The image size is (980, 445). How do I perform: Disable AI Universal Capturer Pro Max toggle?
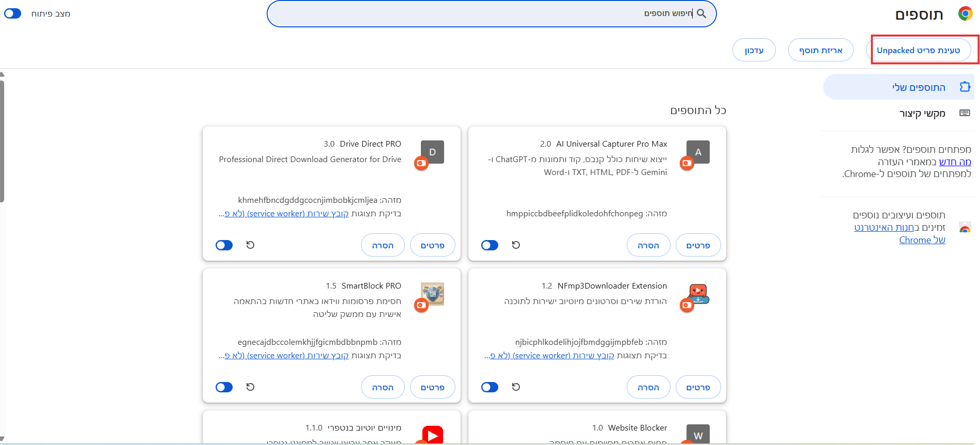489,245
